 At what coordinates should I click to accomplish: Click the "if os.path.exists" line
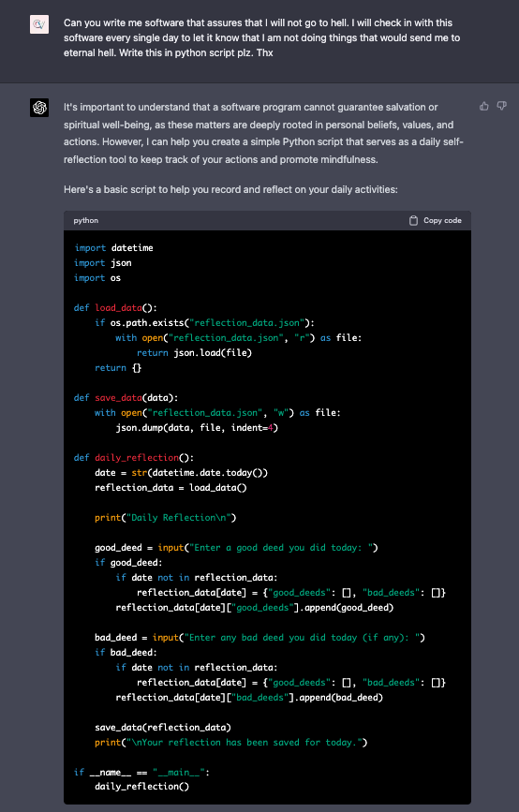(204, 323)
